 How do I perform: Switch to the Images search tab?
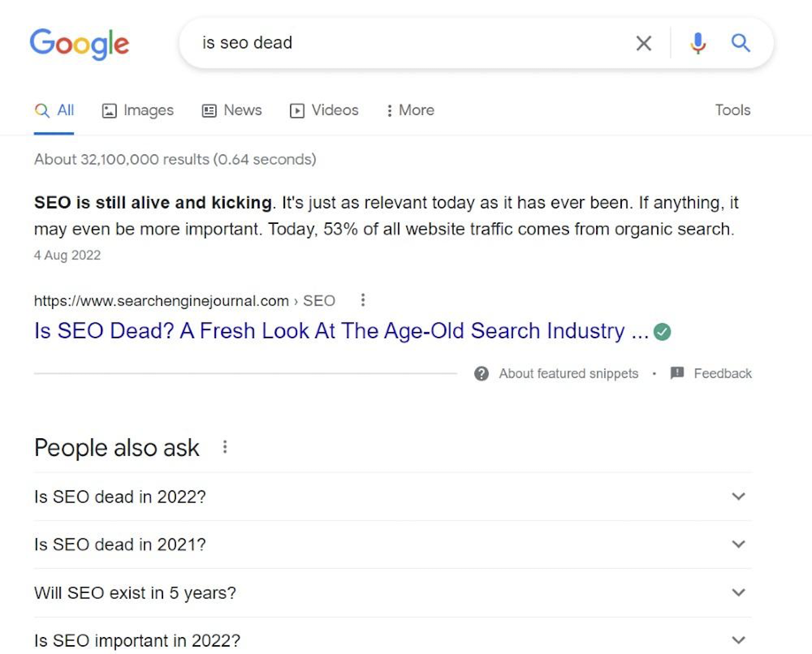coord(137,110)
